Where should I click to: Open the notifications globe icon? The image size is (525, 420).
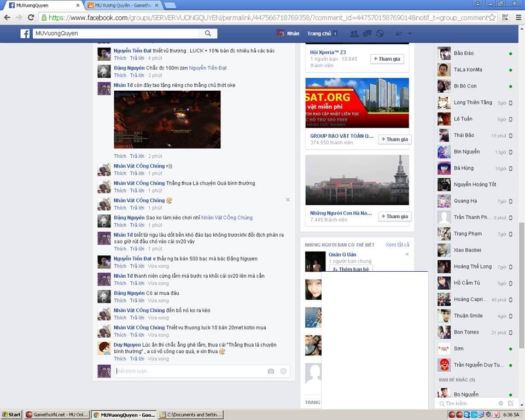pos(380,33)
